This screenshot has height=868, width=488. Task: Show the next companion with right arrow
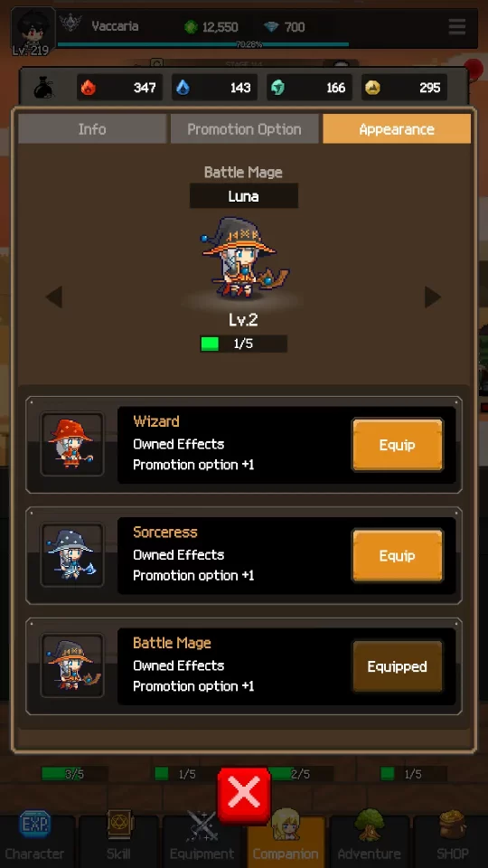433,297
